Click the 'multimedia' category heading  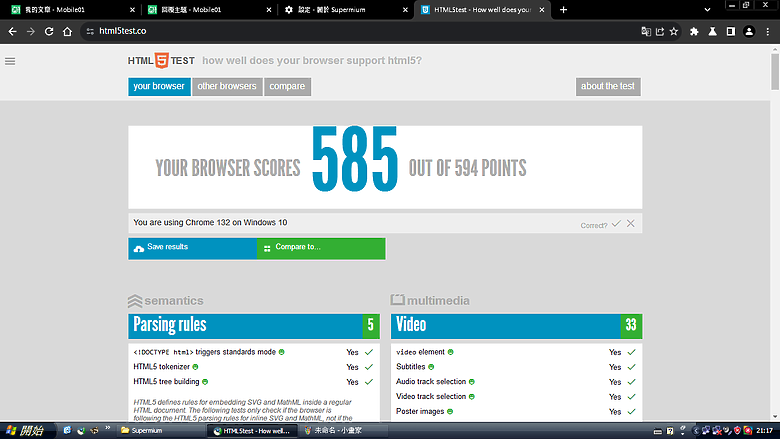(430, 301)
